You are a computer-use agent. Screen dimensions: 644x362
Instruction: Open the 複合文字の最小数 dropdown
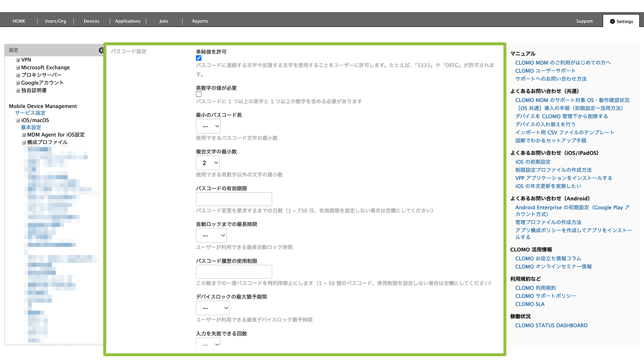click(x=208, y=163)
